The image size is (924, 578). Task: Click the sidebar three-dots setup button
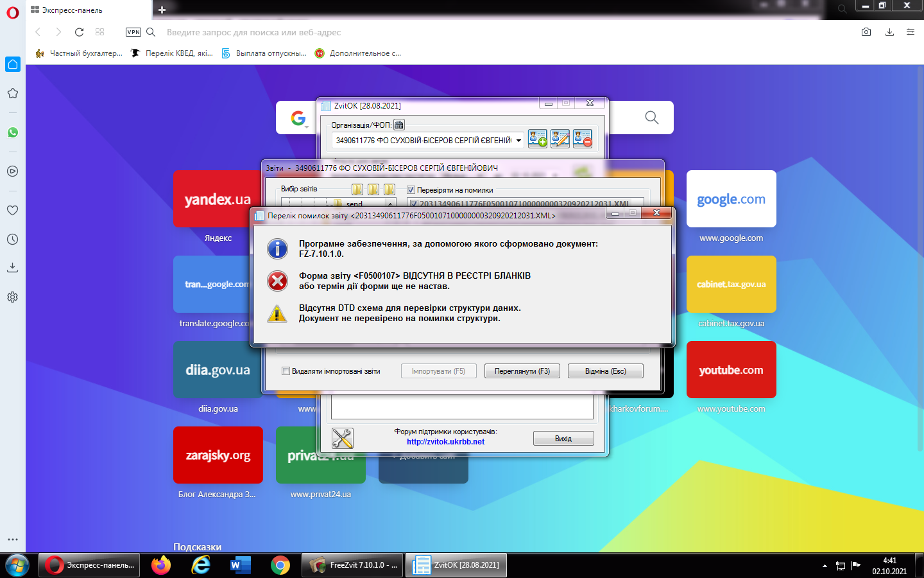click(13, 539)
